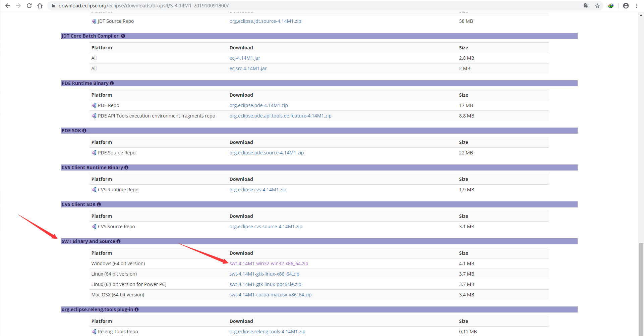Toggle the bookmark star for this page
Screen dimensions: 644x336
tap(598, 6)
